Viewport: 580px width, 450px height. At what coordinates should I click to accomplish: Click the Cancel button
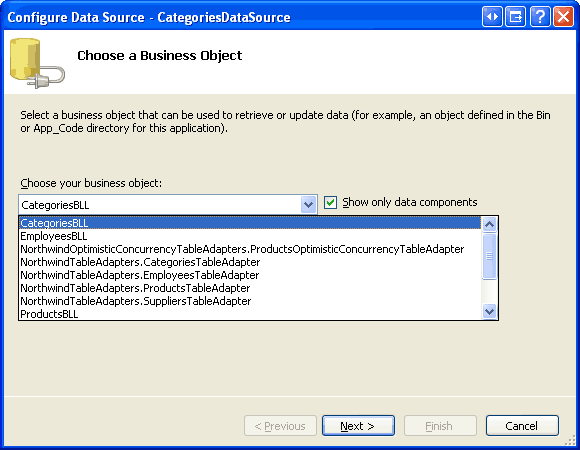522,426
